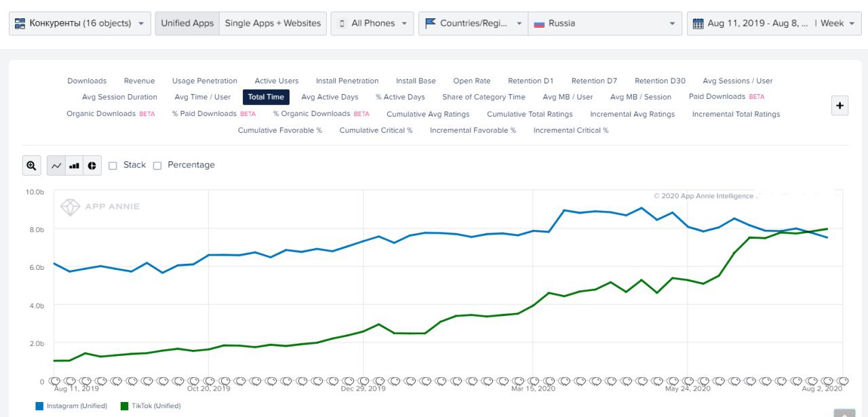Select the % Organic Downloads metric
868x417 pixels.
click(321, 114)
